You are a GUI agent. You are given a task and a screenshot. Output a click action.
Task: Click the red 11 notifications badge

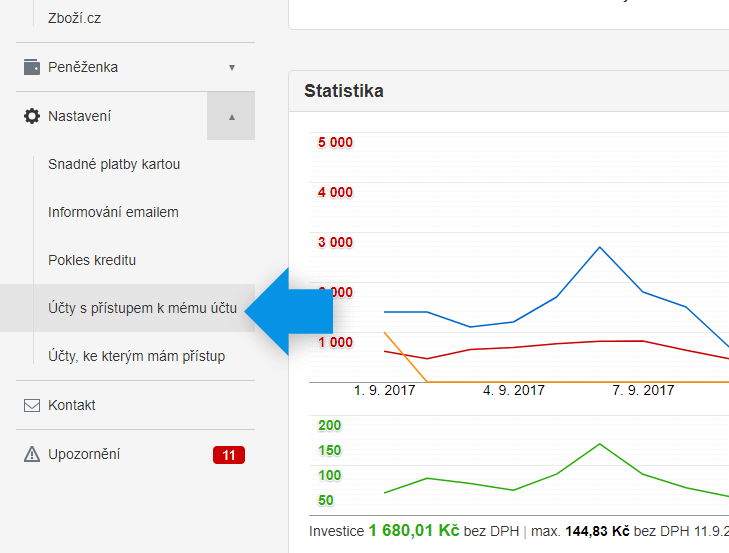[x=229, y=455]
